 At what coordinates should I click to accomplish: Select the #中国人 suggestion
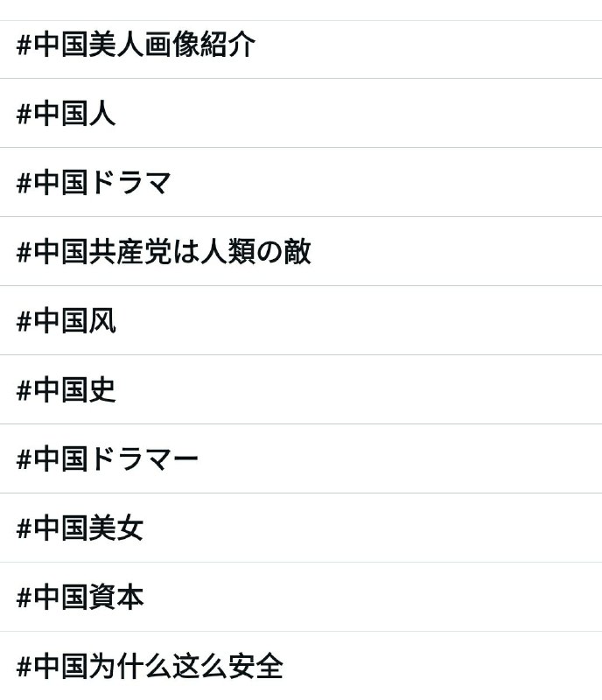[66, 112]
